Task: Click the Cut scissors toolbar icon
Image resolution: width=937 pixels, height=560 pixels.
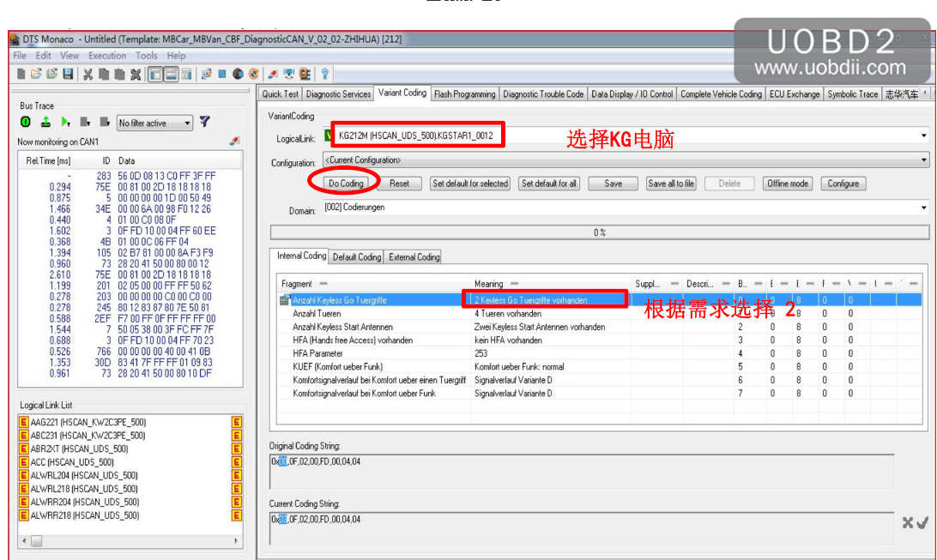Action: click(88, 74)
